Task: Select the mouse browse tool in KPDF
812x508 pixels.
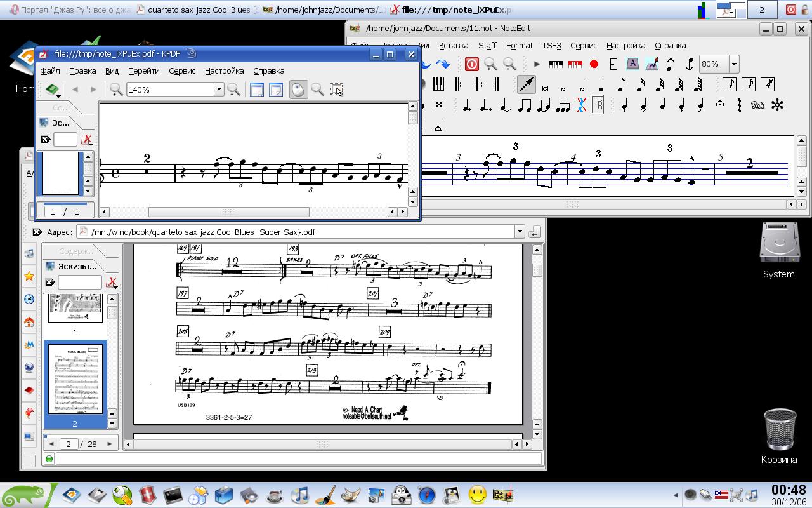Action: click(x=298, y=90)
